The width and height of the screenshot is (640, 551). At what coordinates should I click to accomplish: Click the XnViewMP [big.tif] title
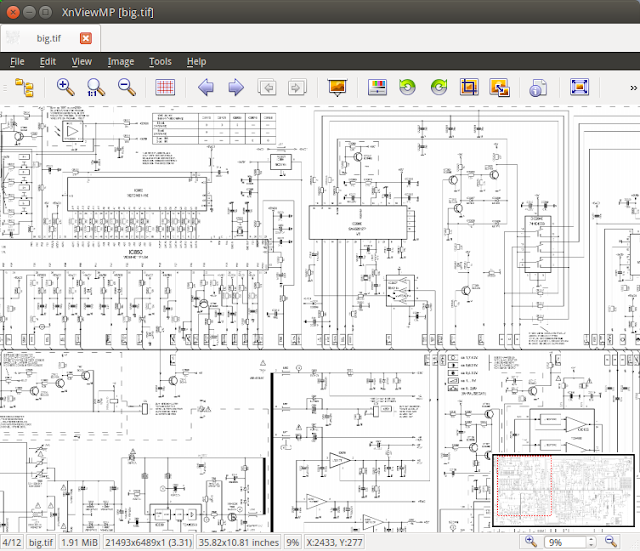point(108,12)
